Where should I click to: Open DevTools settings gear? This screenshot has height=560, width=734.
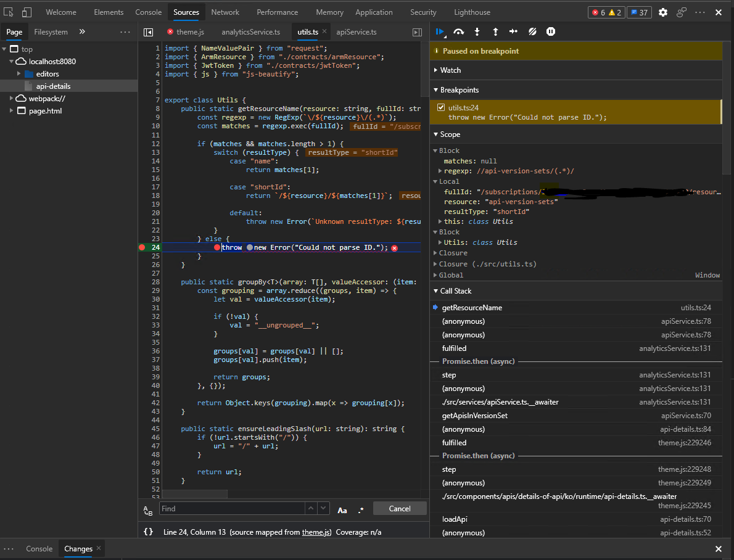(x=663, y=12)
